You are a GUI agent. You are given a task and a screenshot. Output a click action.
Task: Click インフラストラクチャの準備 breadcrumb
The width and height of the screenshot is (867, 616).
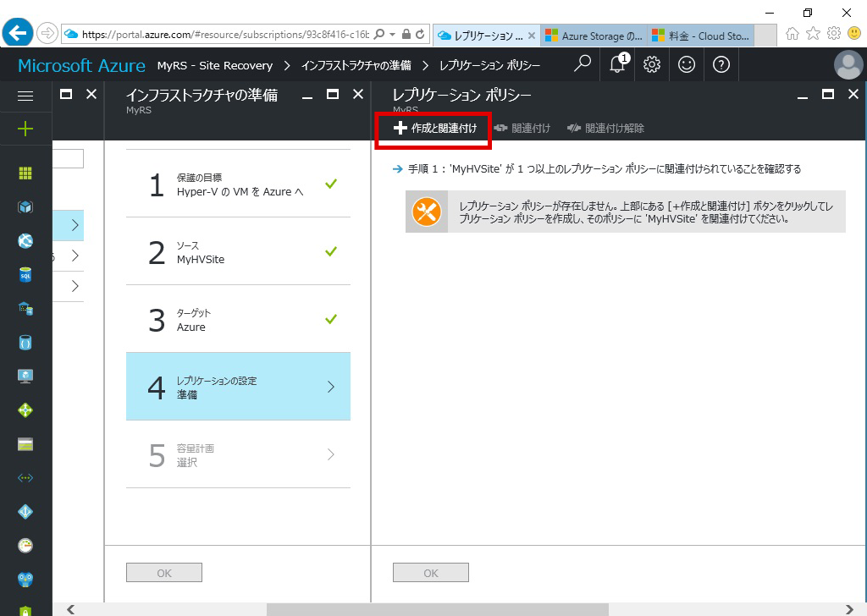click(356, 66)
